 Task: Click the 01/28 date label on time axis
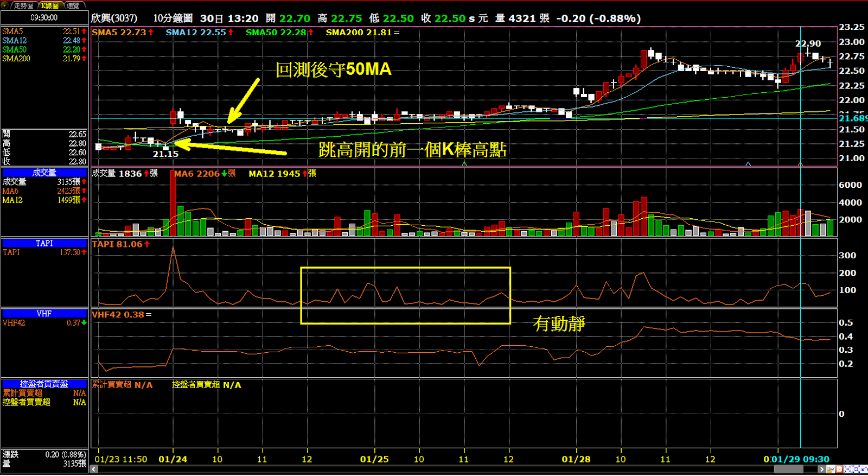coord(576,459)
